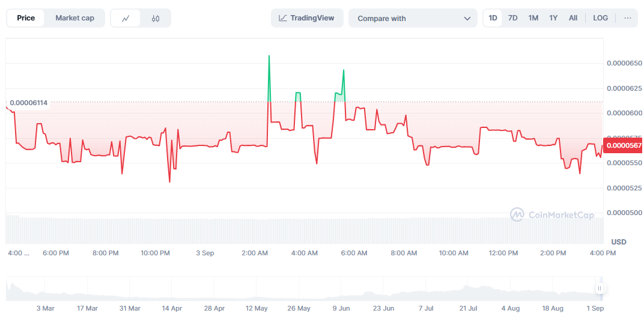
Task: Click the CoinMarketCap watermark logo
Action: click(551, 214)
